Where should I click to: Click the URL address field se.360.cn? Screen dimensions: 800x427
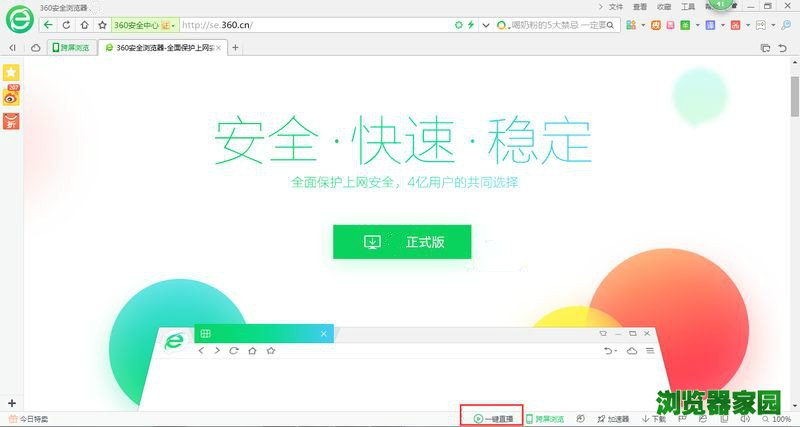point(300,24)
